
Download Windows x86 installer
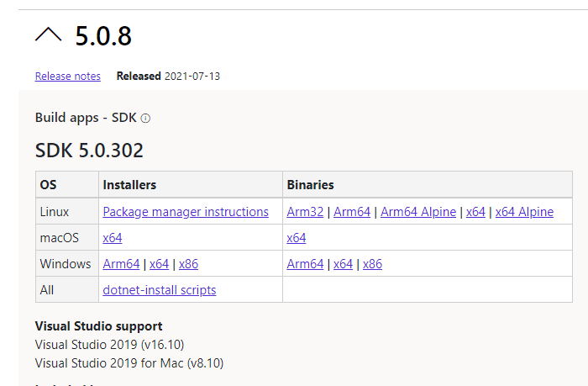[x=188, y=264]
